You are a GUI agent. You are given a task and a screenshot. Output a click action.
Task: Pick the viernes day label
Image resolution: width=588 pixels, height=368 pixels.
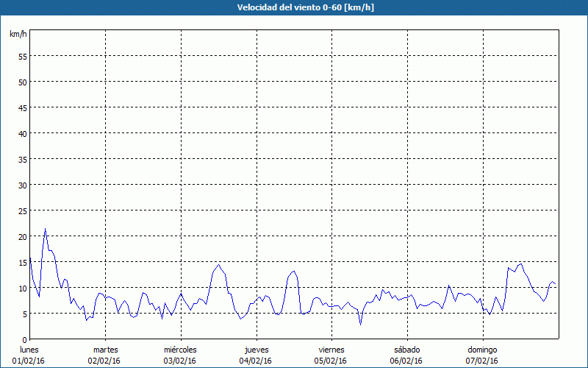[331, 350]
